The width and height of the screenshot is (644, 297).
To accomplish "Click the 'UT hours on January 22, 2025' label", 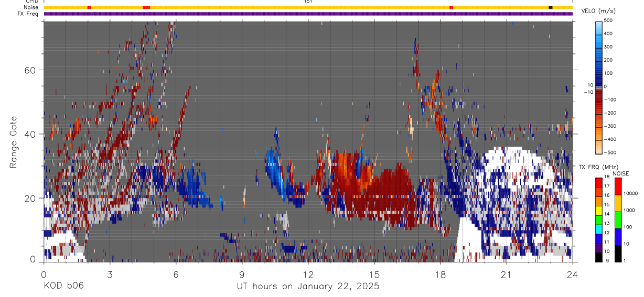I will (x=308, y=286).
